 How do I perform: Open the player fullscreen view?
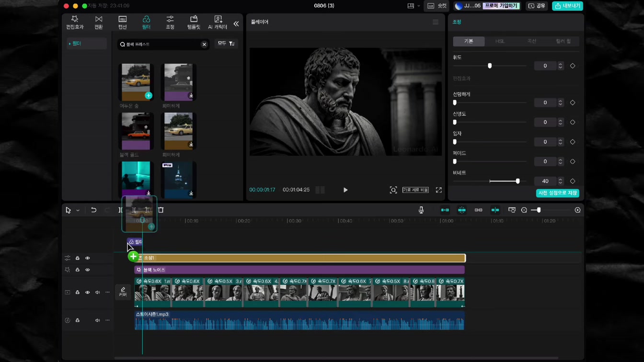tap(439, 190)
